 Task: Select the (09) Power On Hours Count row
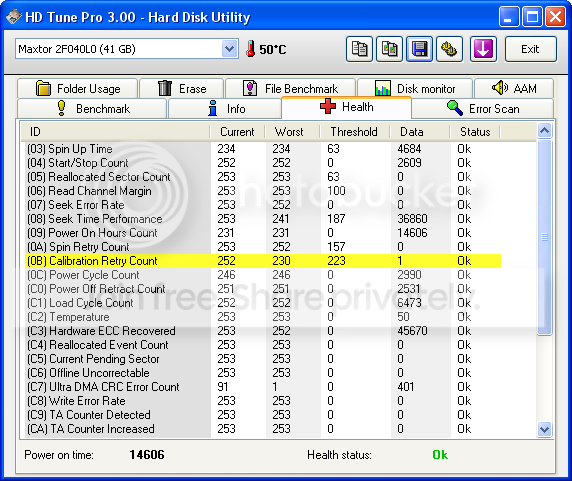[263, 233]
